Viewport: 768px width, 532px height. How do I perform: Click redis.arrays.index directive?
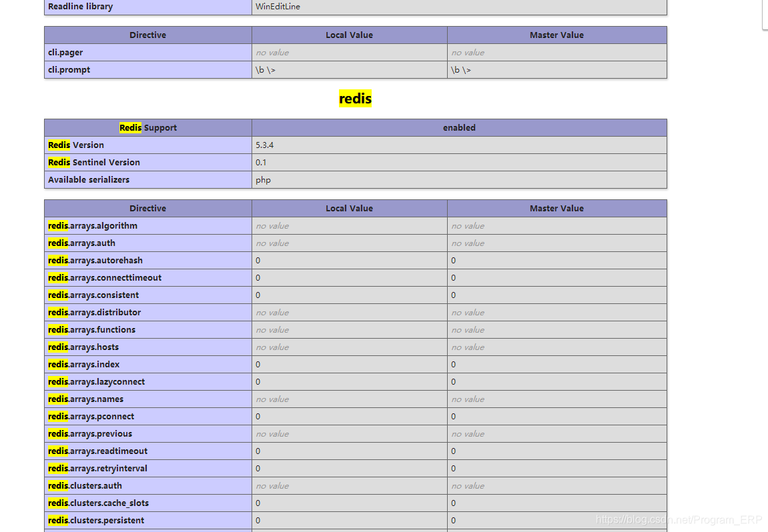84,364
